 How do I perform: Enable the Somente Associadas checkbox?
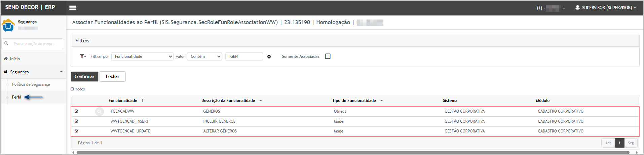tap(328, 56)
